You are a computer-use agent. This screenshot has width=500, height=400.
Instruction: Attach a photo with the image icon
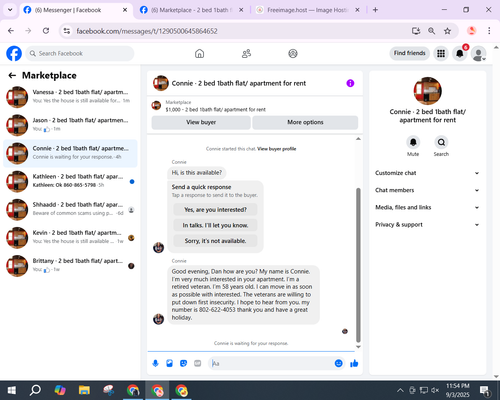[x=169, y=363]
